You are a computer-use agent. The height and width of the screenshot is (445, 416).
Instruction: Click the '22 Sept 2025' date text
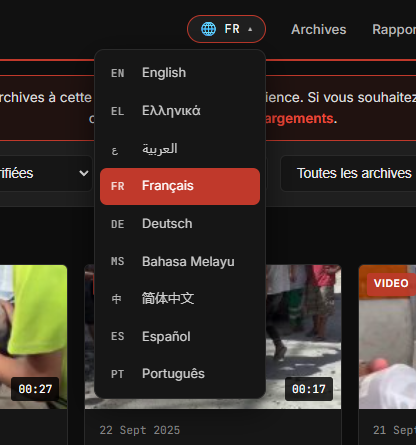click(140, 430)
